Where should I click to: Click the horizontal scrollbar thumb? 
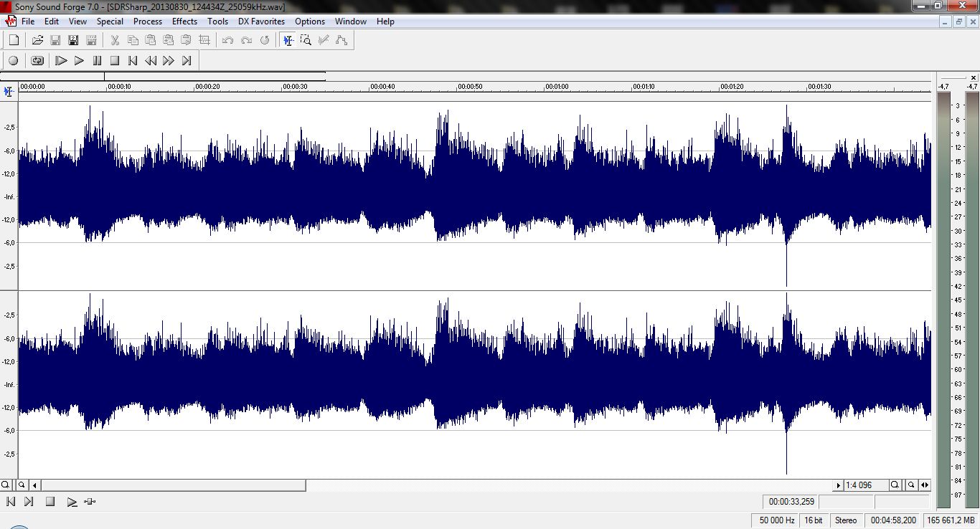coord(173,485)
